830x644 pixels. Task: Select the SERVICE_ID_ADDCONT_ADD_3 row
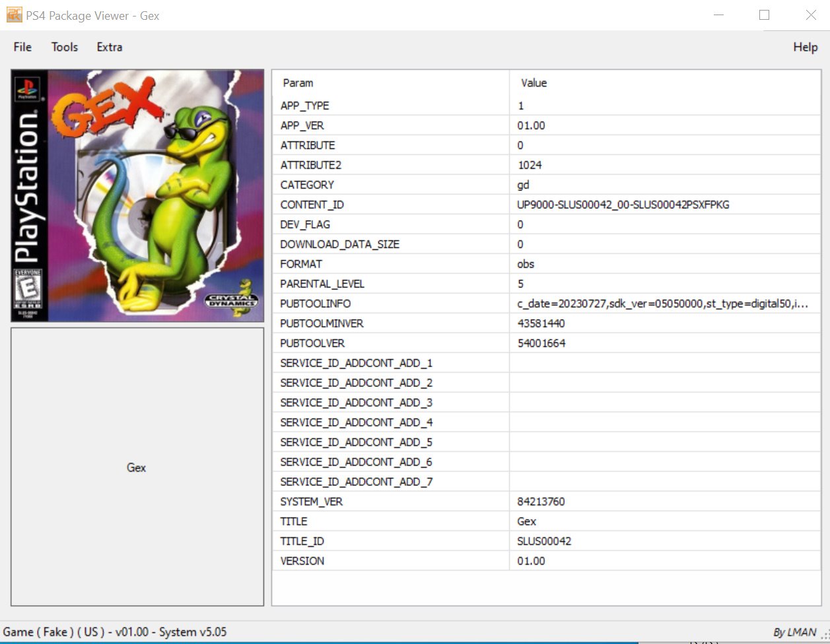point(547,402)
